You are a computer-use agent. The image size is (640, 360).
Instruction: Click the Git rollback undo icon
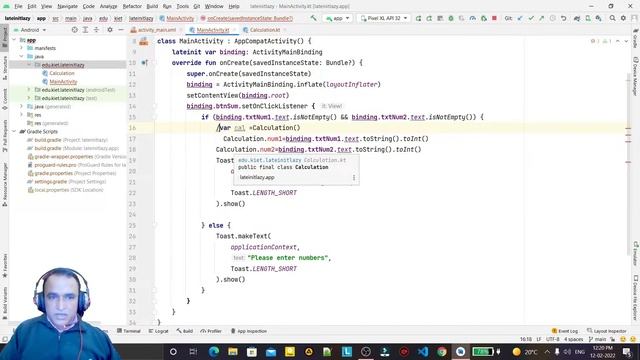point(563,18)
